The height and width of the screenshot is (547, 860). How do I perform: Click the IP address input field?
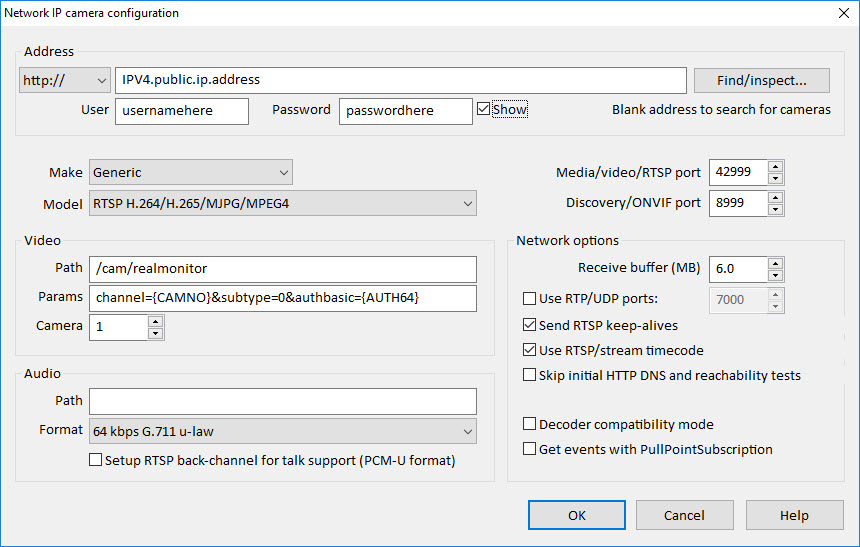401,80
